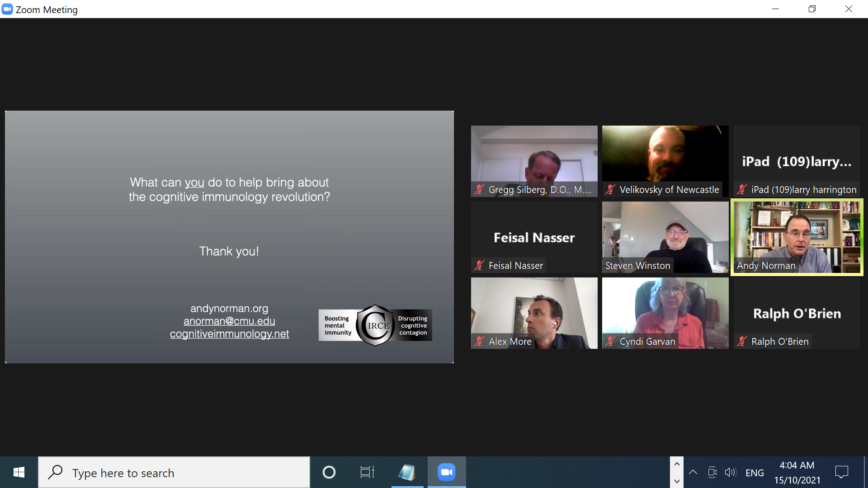The height and width of the screenshot is (488, 868).
Task: Click the Meet Now camera tray icon
Action: click(x=712, y=473)
